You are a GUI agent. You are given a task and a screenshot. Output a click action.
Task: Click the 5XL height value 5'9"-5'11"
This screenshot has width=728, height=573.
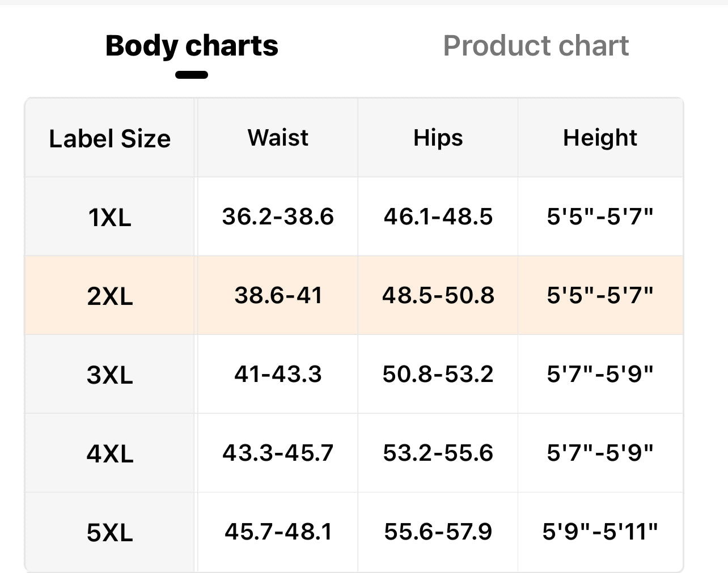tap(600, 532)
